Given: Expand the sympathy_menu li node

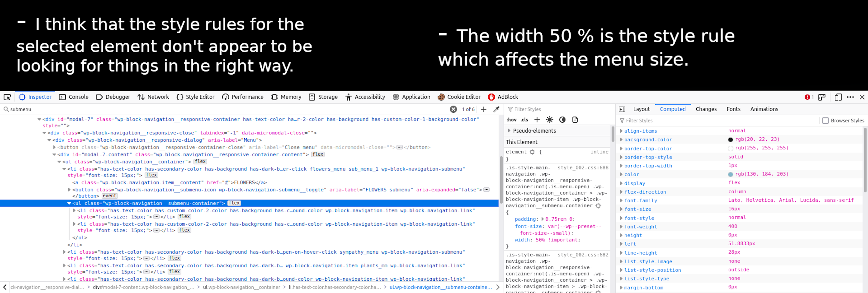Looking at the screenshot, I should pyautogui.click(x=64, y=252).
